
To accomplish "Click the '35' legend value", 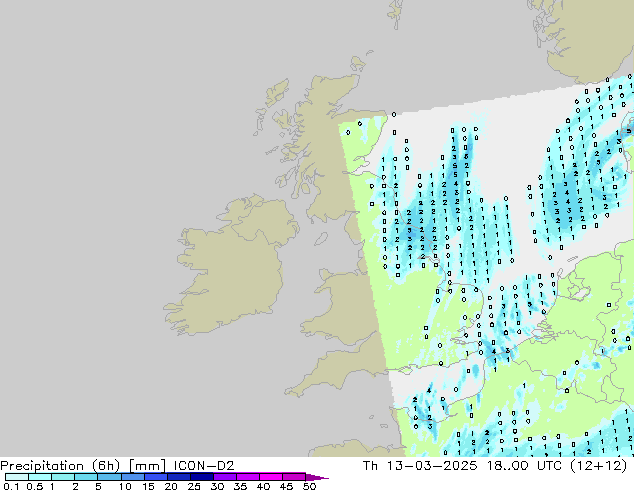I will tap(240, 486).
